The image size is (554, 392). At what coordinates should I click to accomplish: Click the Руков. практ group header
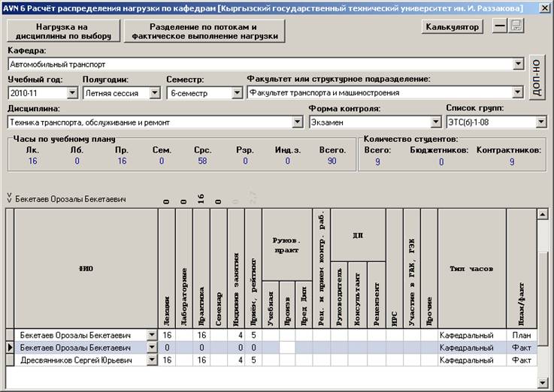coord(287,245)
